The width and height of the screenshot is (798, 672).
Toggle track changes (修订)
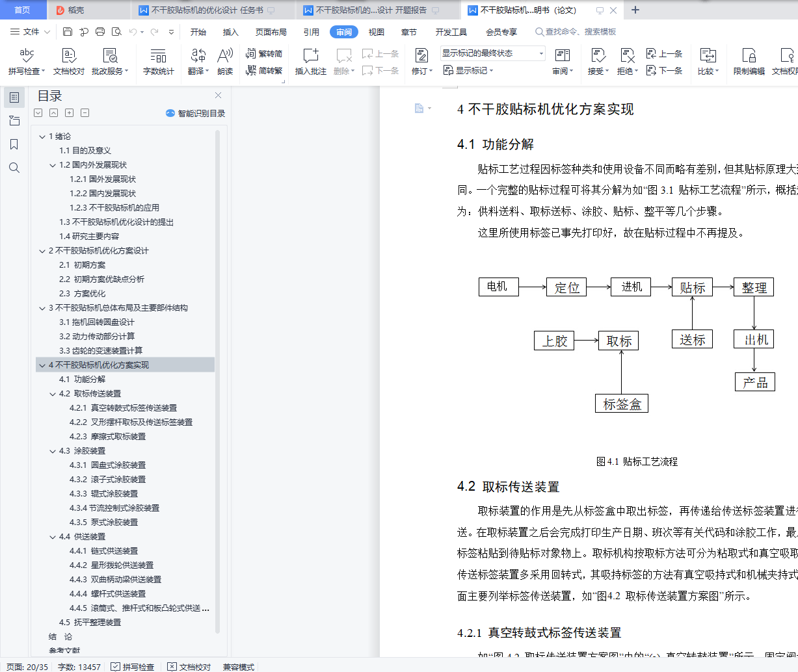tap(421, 62)
